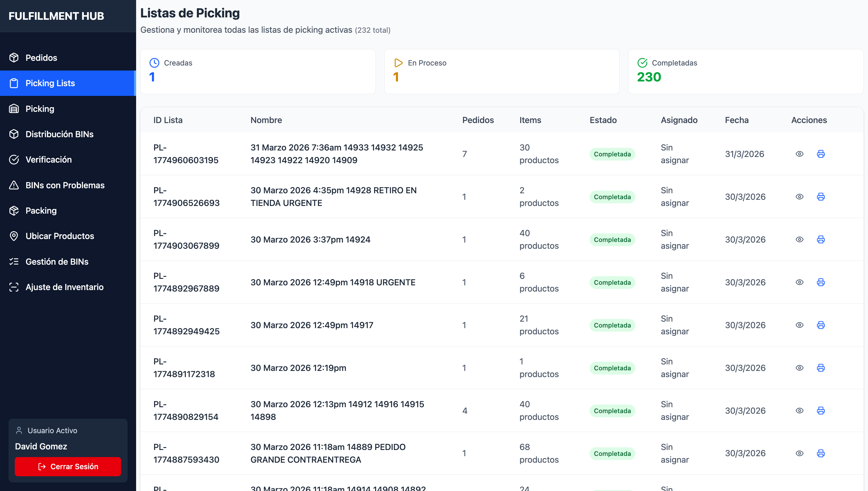Image resolution: width=868 pixels, height=491 pixels.
Task: Click the FULFILLMENT HUB logo title
Action: (x=56, y=16)
